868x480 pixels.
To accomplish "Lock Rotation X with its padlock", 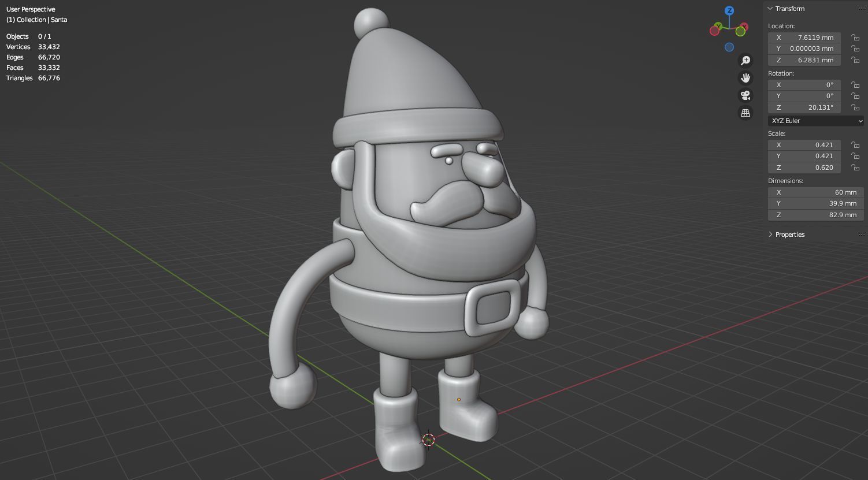I will (x=855, y=85).
